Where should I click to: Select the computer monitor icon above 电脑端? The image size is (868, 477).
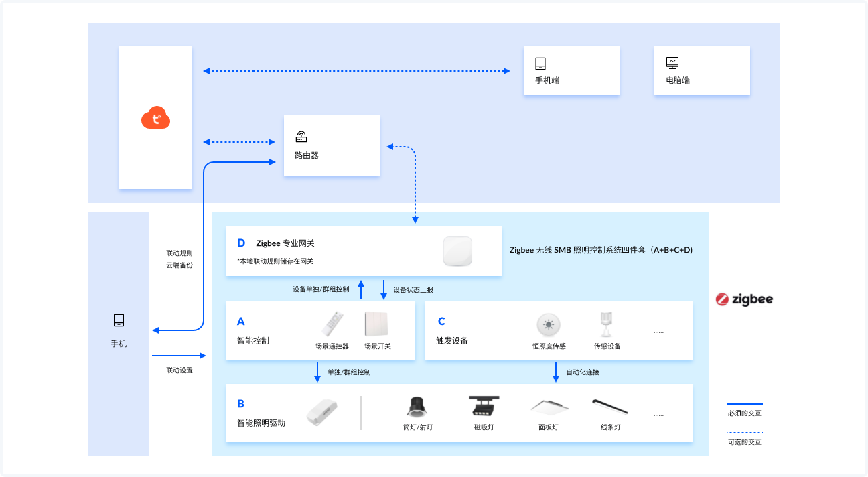672,63
